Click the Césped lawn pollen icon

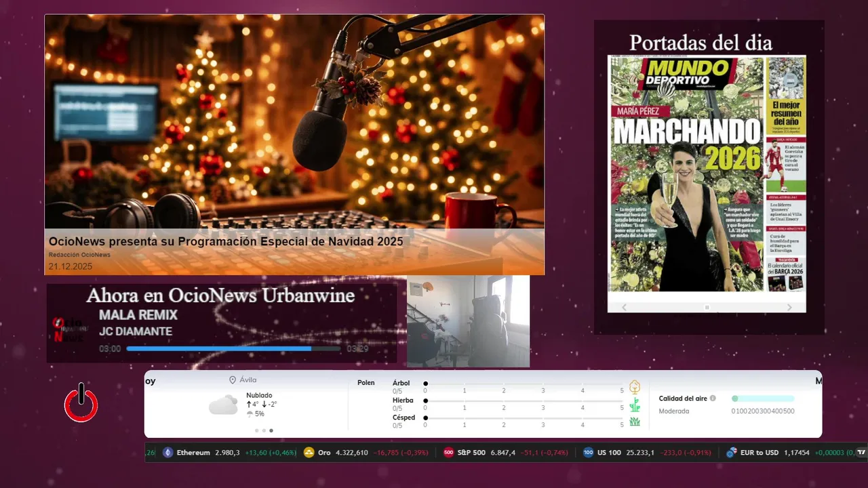pos(635,422)
